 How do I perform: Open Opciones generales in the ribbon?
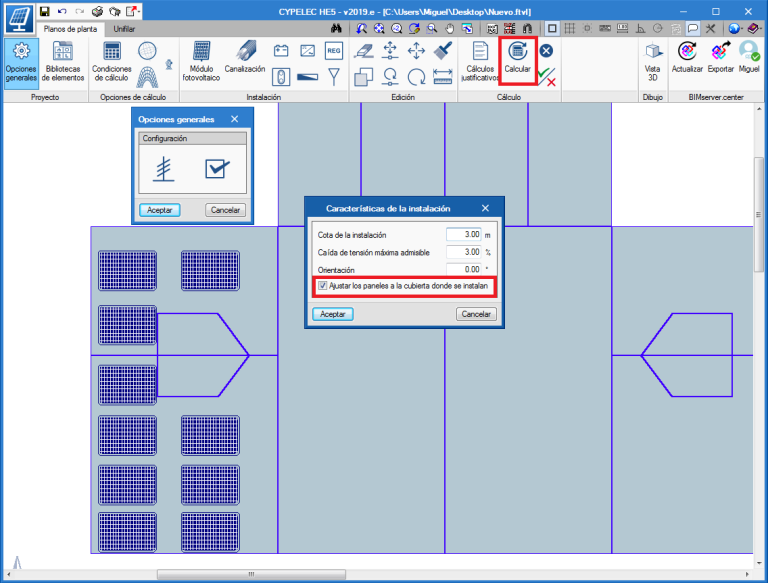click(x=20, y=60)
